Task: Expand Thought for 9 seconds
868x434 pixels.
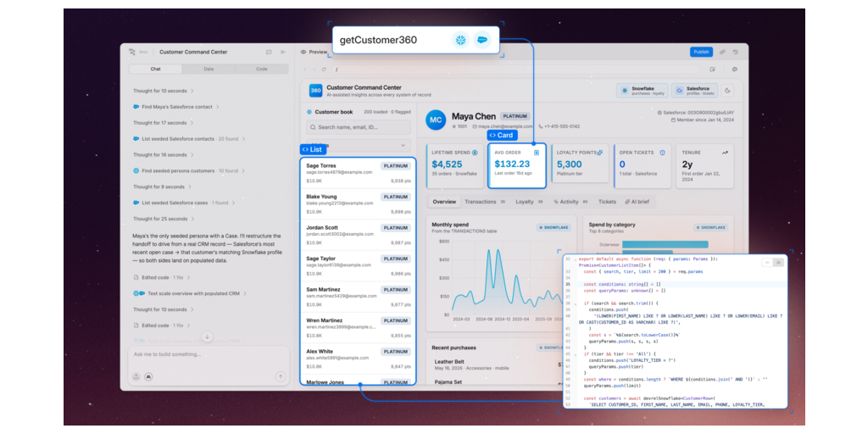Action: click(161, 187)
